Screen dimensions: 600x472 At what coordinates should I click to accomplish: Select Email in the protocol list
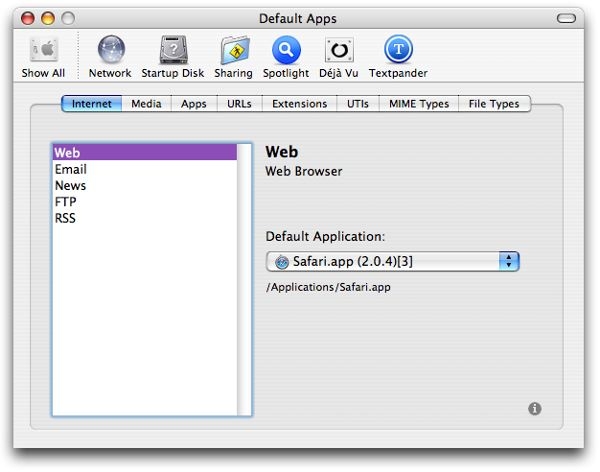145,169
